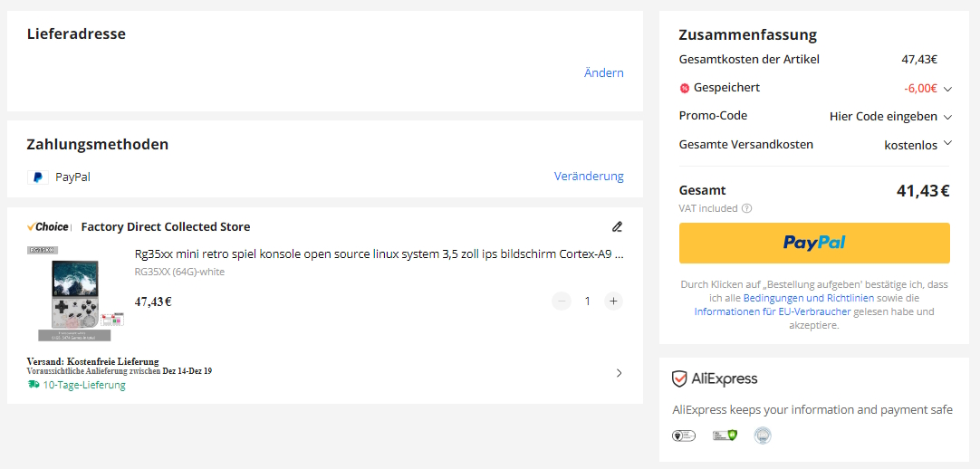This screenshot has width=980, height=469.
Task: Expand the Gesamte Versandkosten details
Action: [947, 143]
